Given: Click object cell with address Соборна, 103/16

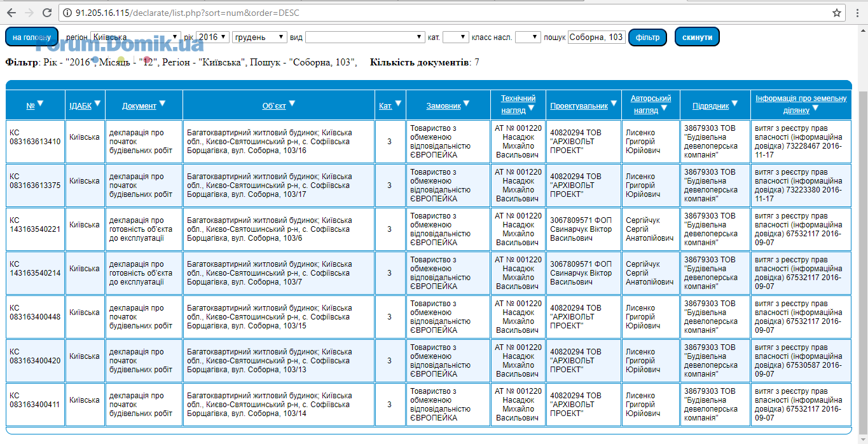Looking at the screenshot, I should click(279, 142).
